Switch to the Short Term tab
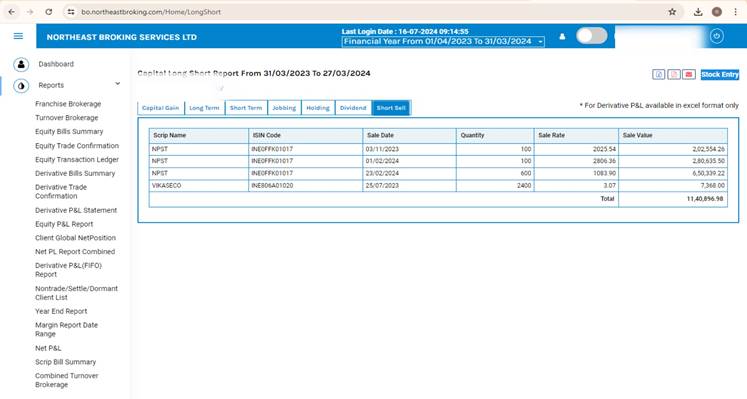747x399 pixels. [x=246, y=108]
